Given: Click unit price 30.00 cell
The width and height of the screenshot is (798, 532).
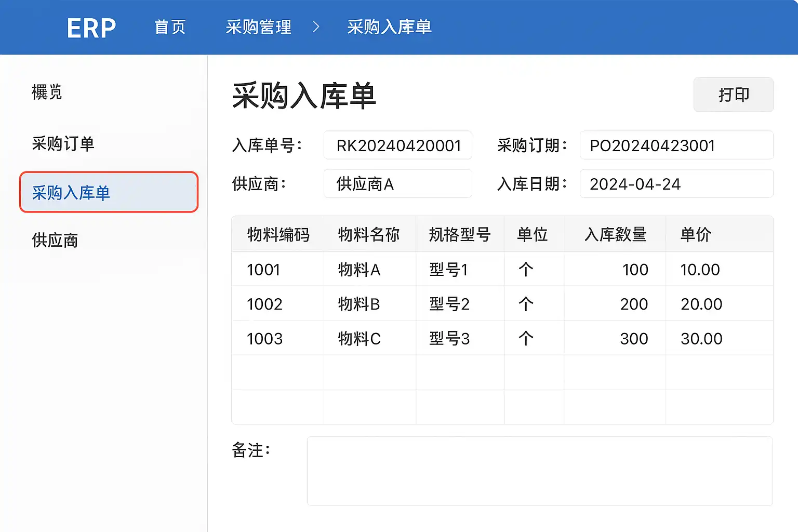Looking at the screenshot, I should coord(701,339).
